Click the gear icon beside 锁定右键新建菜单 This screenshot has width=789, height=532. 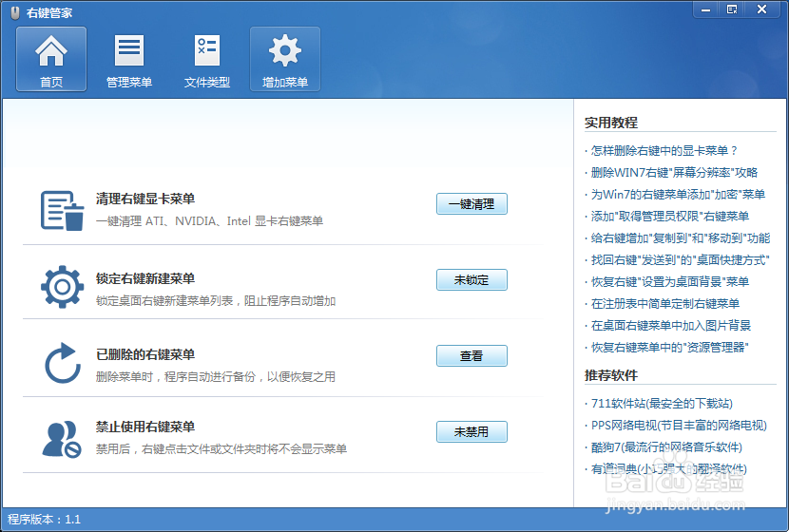tap(63, 287)
